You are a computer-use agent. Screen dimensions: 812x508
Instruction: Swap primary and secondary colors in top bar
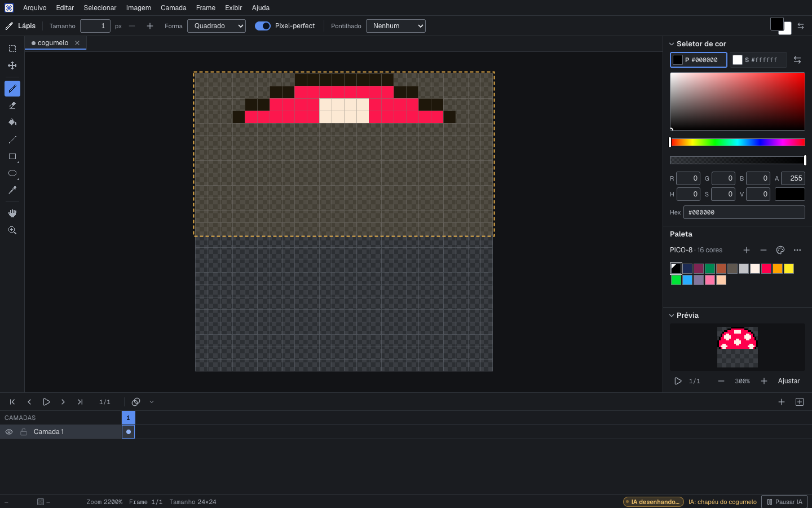pyautogui.click(x=801, y=26)
